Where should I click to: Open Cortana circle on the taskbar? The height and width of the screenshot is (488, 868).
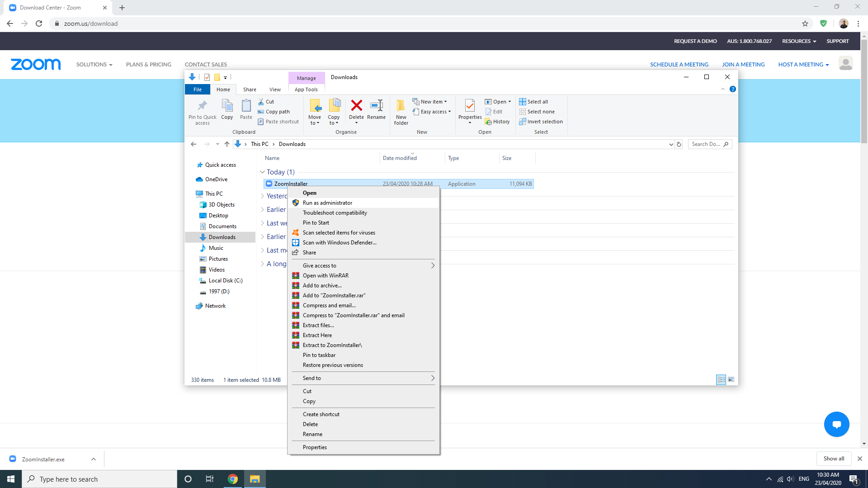188,479
